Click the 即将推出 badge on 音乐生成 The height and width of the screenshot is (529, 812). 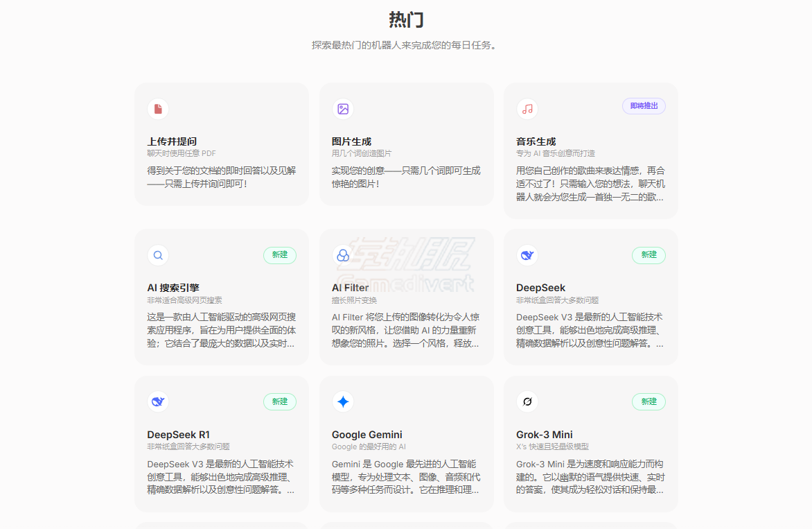[x=643, y=106]
